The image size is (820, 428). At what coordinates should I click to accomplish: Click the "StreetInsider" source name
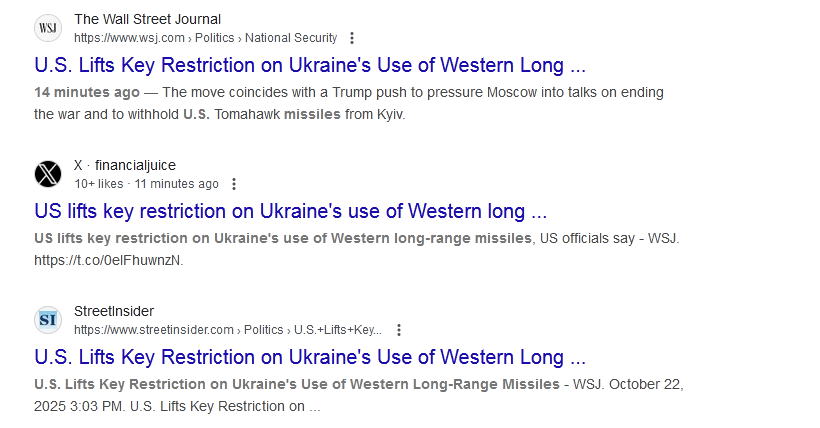click(x=114, y=311)
